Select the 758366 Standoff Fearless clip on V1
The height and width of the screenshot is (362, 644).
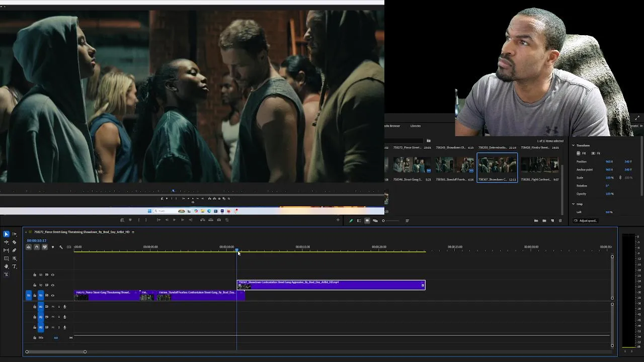coord(200,296)
